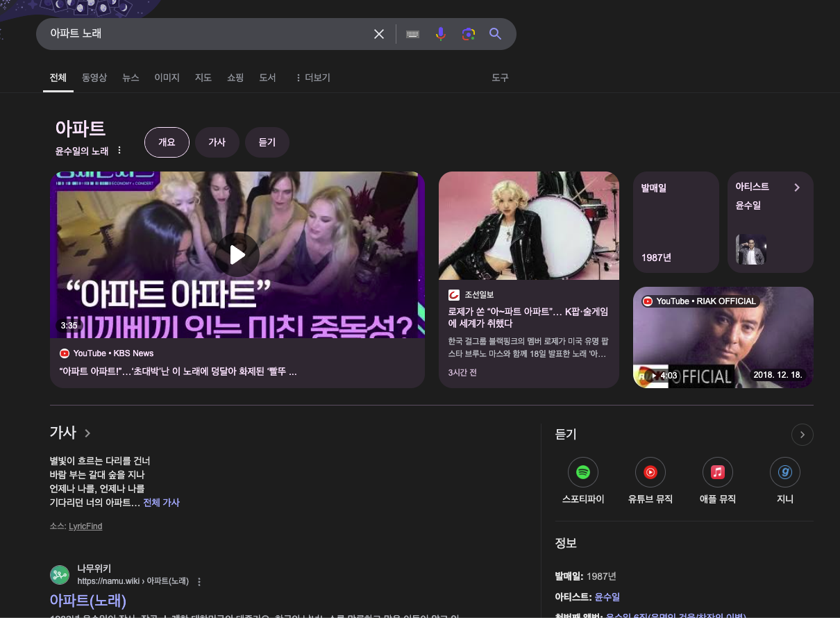
Task: Clear the search box with the X icon
Action: pos(379,34)
